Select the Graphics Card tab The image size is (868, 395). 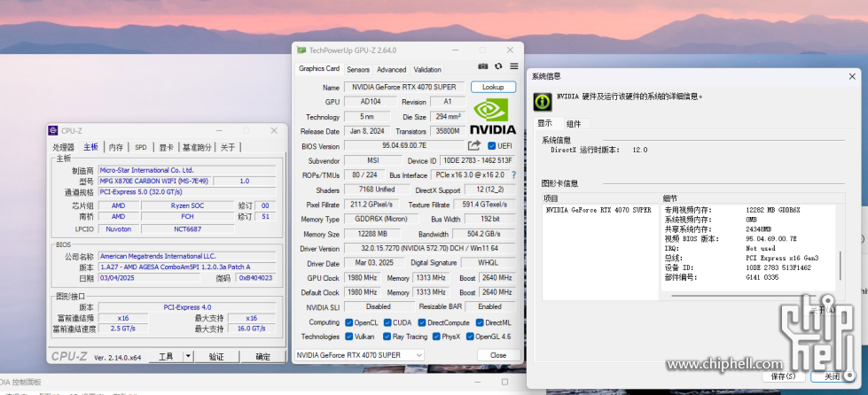[x=319, y=68]
